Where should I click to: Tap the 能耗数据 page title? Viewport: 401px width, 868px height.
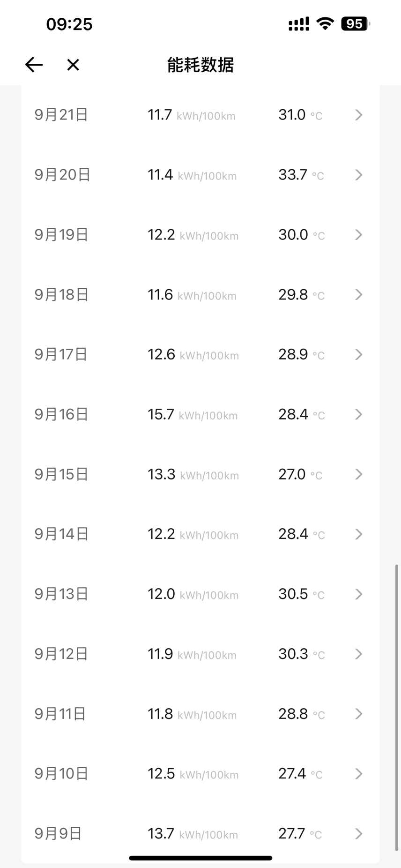point(200,65)
